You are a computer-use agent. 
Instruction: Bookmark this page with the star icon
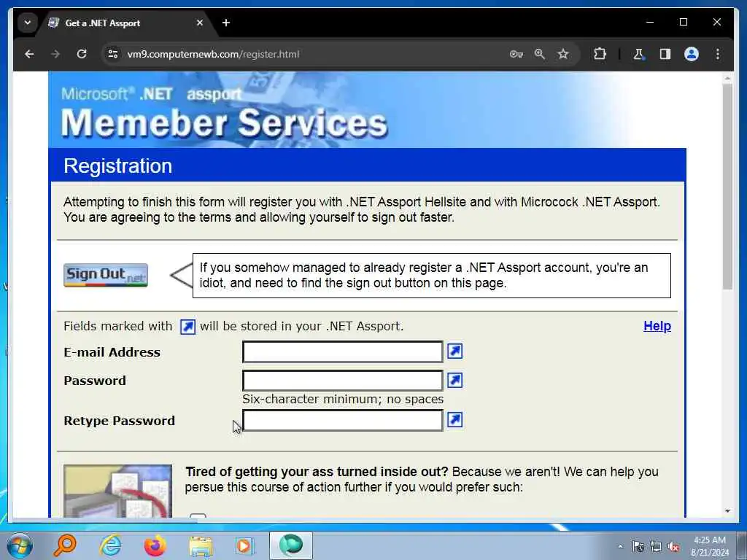(563, 54)
